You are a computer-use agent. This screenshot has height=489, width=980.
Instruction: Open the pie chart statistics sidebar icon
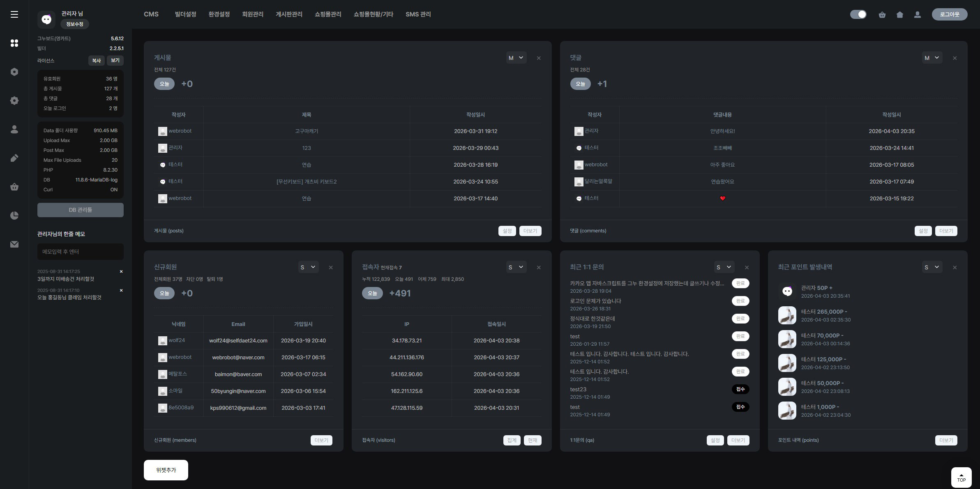14,216
